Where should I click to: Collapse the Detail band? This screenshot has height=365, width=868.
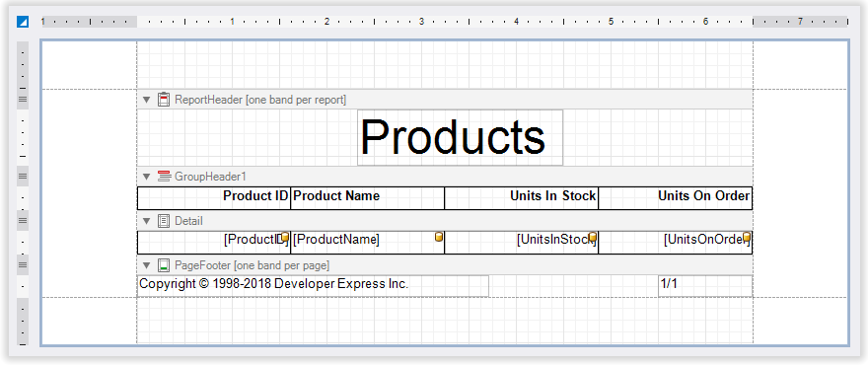[x=146, y=221]
